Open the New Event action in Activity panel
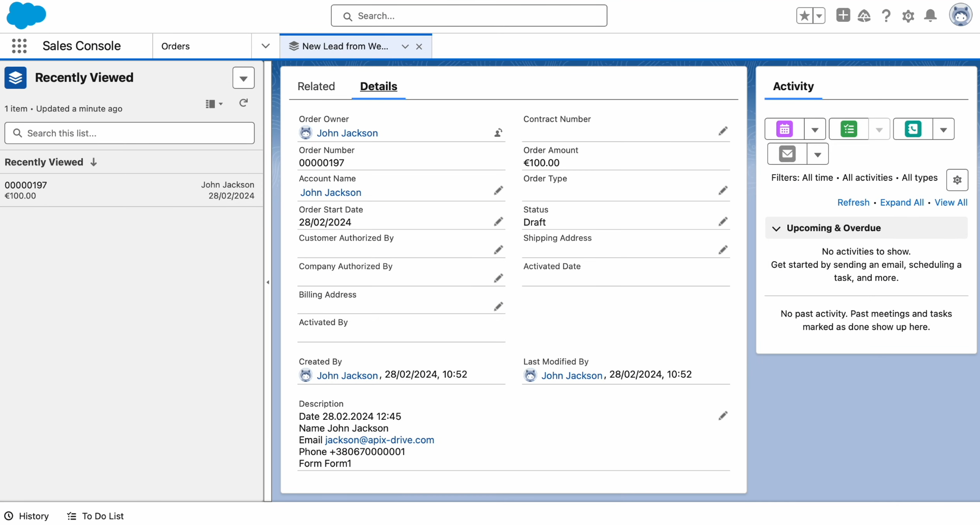 point(784,129)
